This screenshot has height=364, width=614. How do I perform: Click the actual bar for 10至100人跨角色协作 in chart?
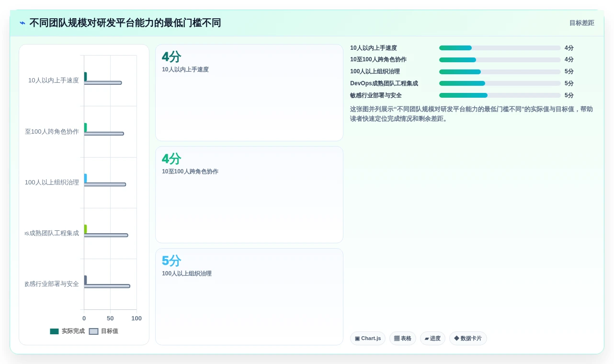85,127
